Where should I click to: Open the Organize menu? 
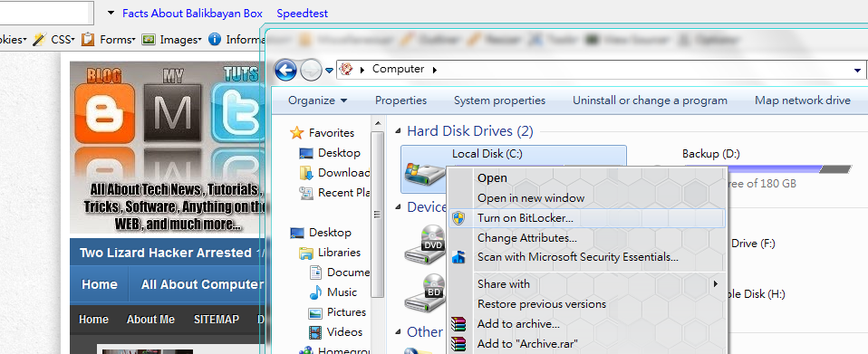click(318, 100)
